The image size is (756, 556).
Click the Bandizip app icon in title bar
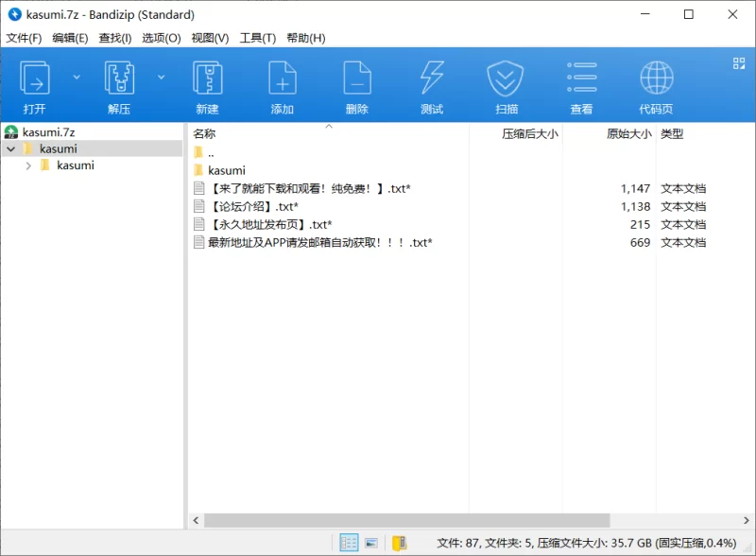tap(15, 14)
